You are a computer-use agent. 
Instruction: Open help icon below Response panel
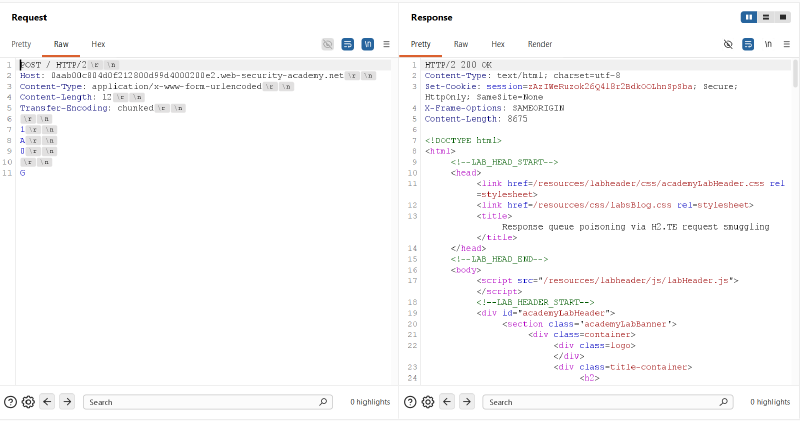[x=410, y=402]
